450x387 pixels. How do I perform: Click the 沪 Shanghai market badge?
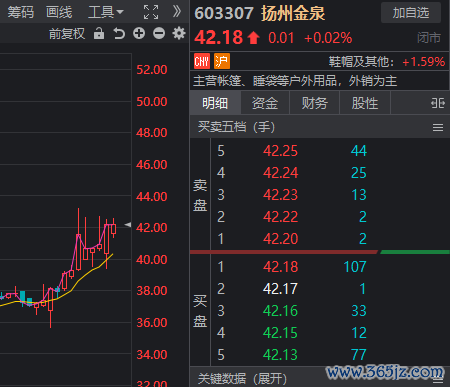[222, 61]
